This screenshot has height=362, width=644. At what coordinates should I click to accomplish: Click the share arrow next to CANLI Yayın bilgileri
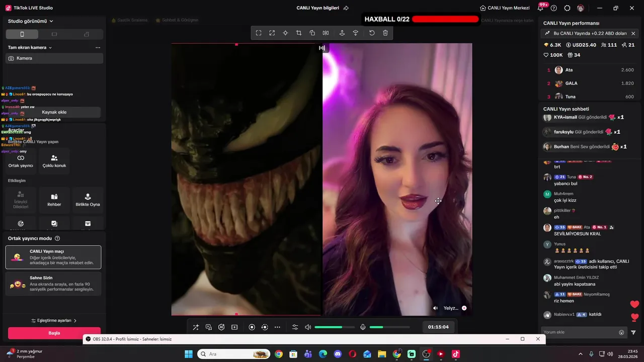[x=346, y=8]
